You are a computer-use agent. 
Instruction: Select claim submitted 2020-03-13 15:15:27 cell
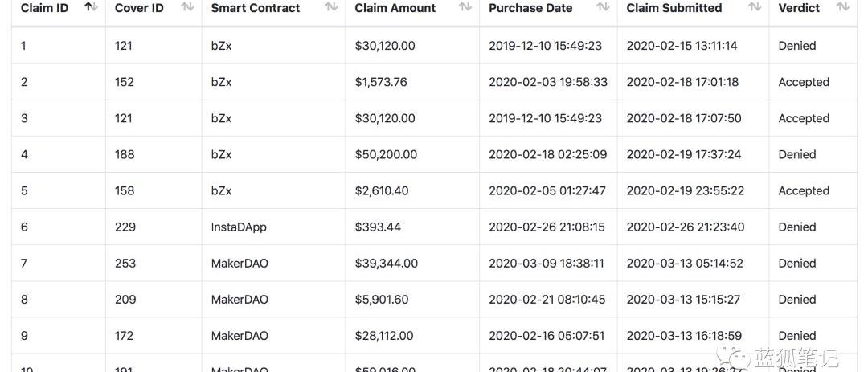point(684,299)
